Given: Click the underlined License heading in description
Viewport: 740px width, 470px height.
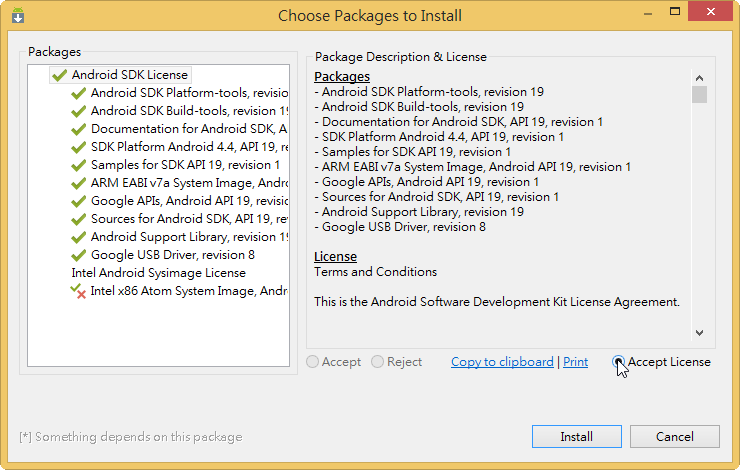Looking at the screenshot, I should (335, 256).
